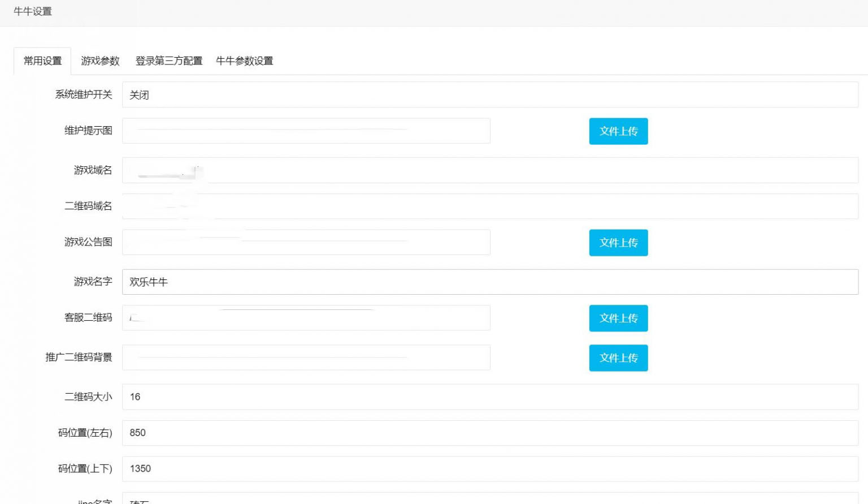Select the 登录第三方配置 tab
The image size is (868, 504).
tap(168, 61)
